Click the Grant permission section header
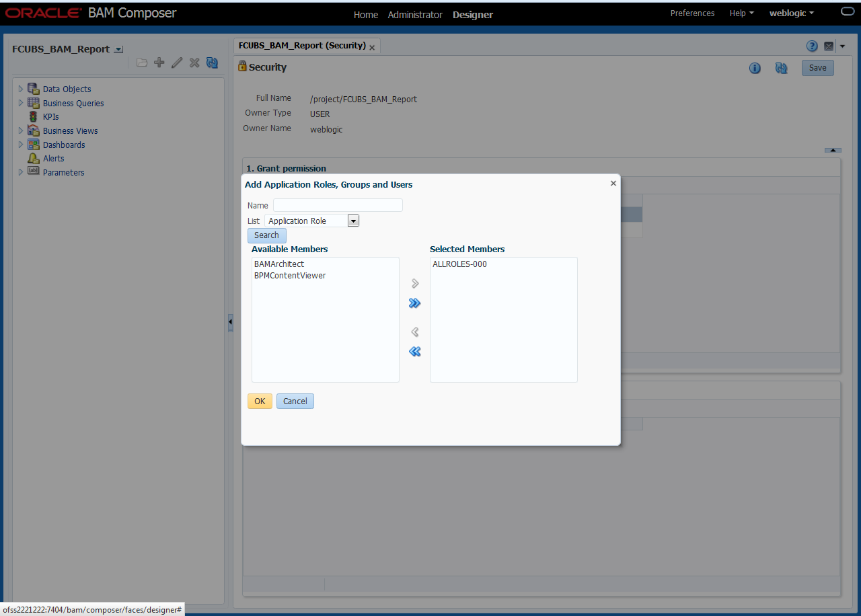 [x=286, y=168]
